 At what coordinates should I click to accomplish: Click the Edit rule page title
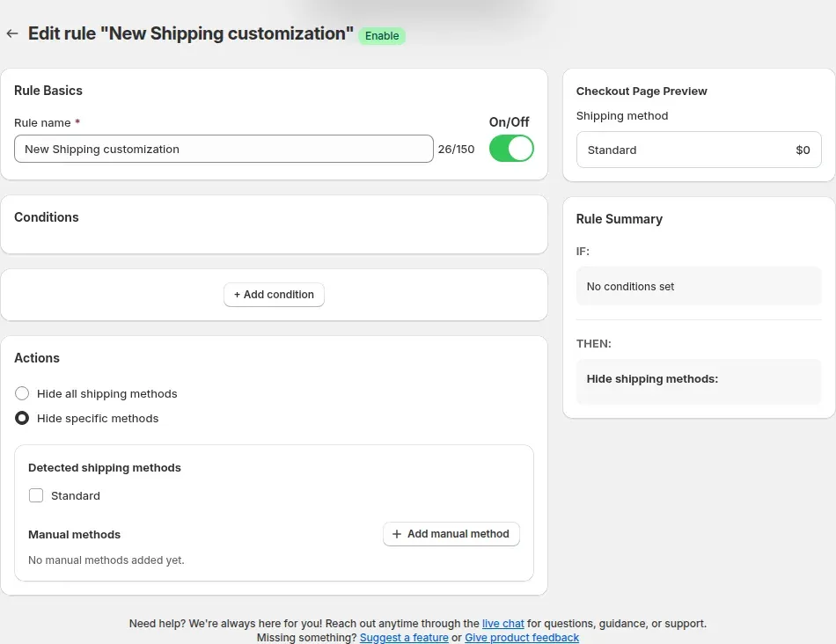click(190, 33)
